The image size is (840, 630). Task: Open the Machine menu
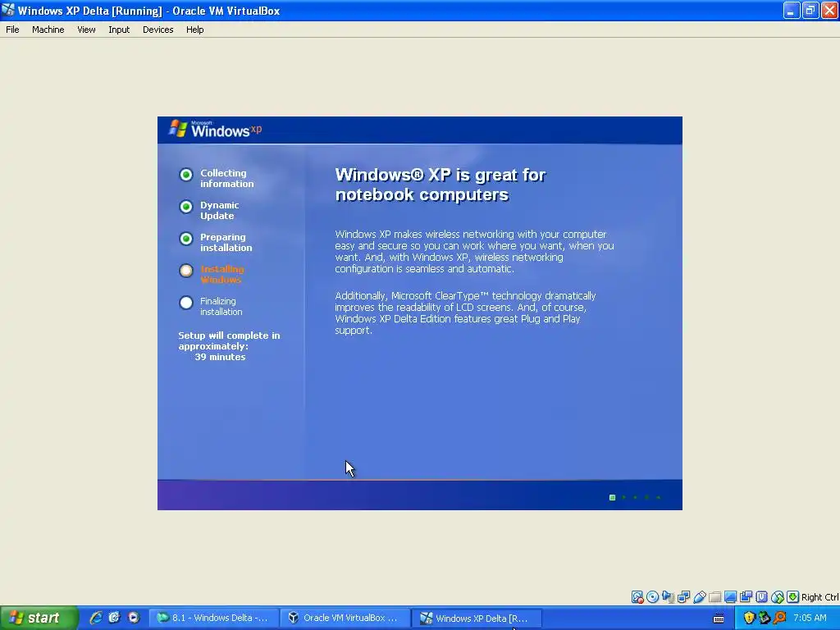pos(48,30)
